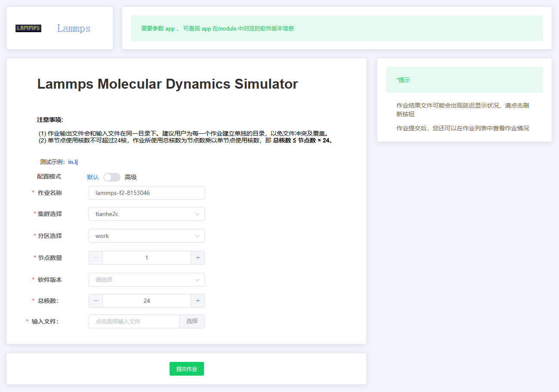
Task: Increase total cores with plus button
Action: [x=198, y=301]
